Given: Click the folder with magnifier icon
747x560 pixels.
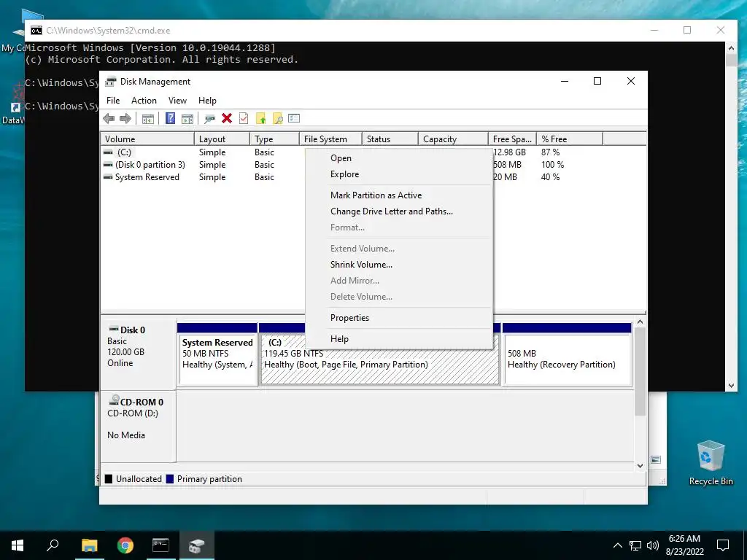Looking at the screenshot, I should 278,119.
